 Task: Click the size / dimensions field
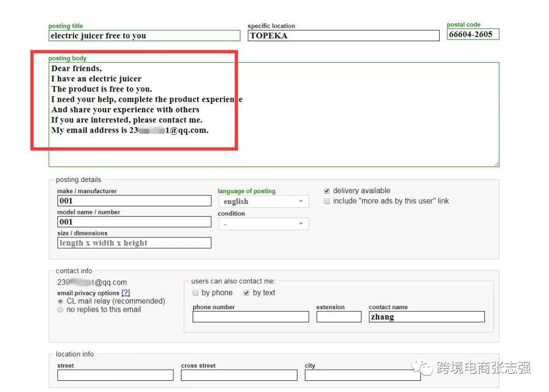[134, 243]
